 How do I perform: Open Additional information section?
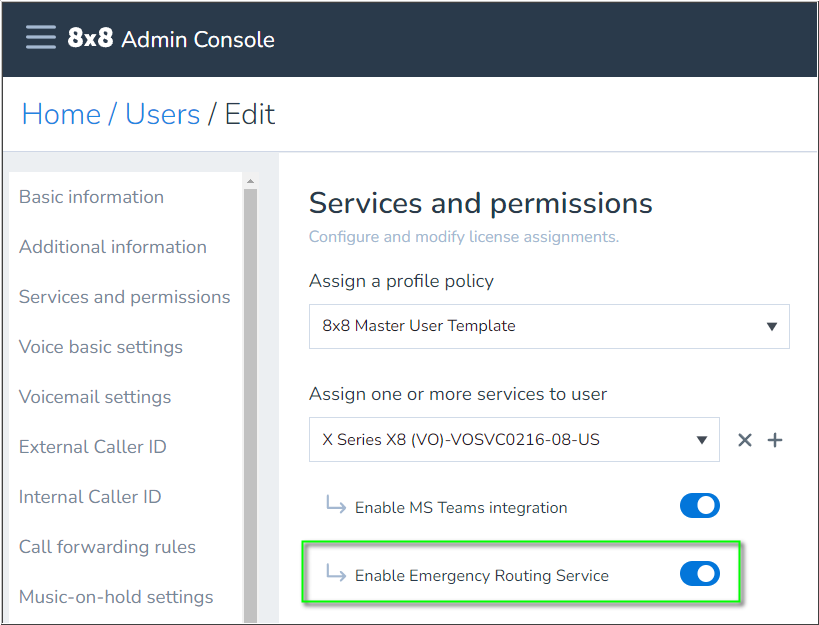click(113, 247)
